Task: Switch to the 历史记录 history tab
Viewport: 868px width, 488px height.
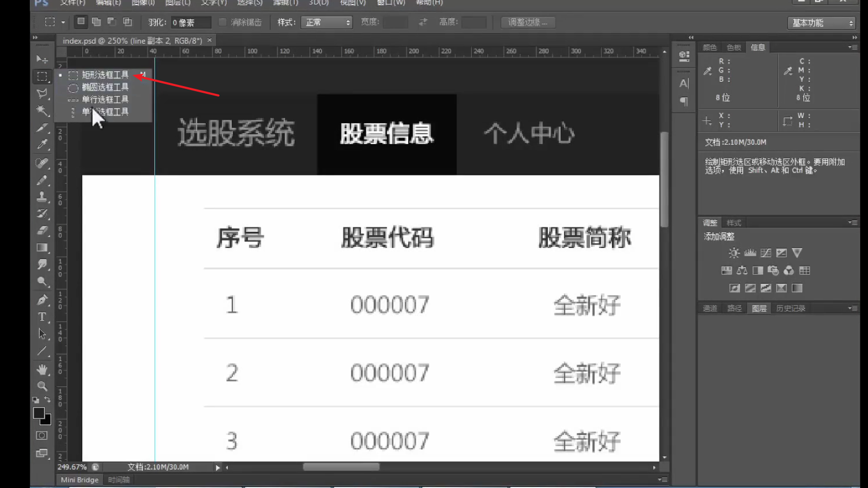Action: 791,308
